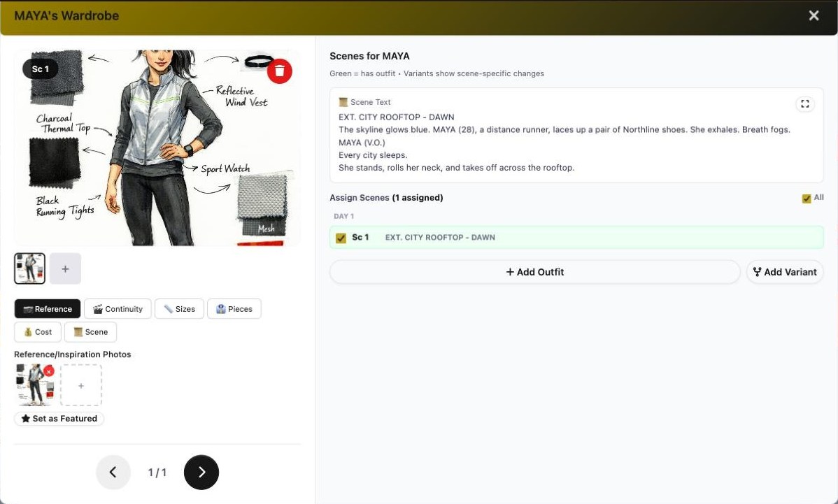Go to previous outfit arrow
This screenshot has height=504, width=838.
click(x=113, y=472)
